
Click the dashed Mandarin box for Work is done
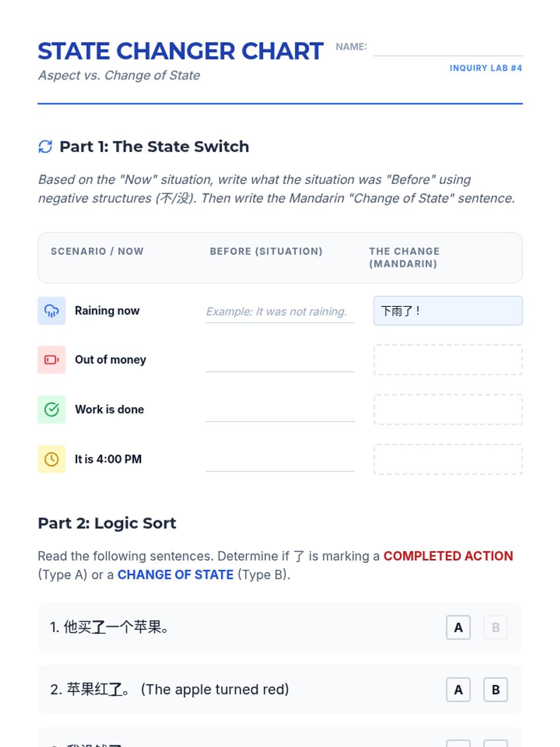(448, 409)
